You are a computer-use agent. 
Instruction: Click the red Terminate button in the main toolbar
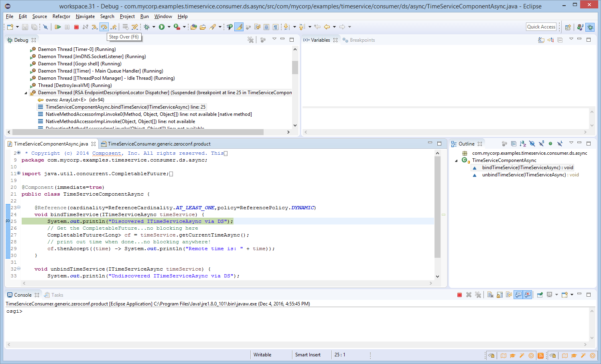point(76,27)
